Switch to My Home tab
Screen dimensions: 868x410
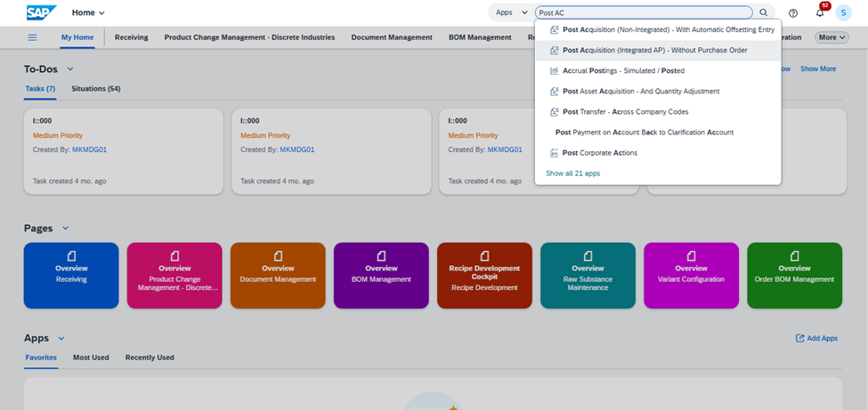coord(77,37)
